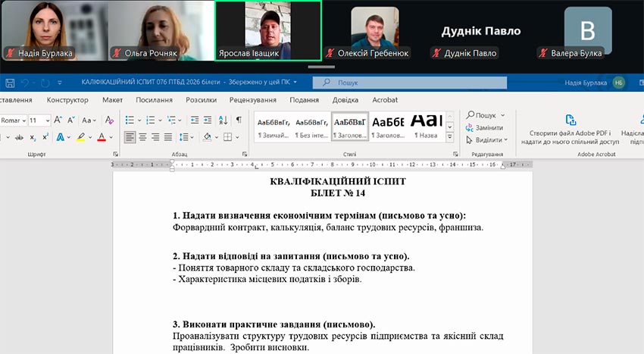Click the Shading paint bucket icon
This screenshot has height=354, width=644.
(x=207, y=137)
